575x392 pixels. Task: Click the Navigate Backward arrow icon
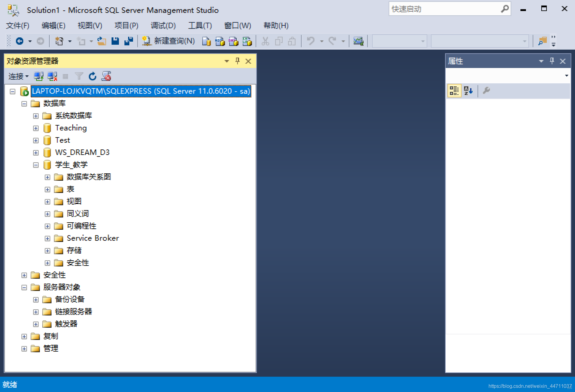20,41
